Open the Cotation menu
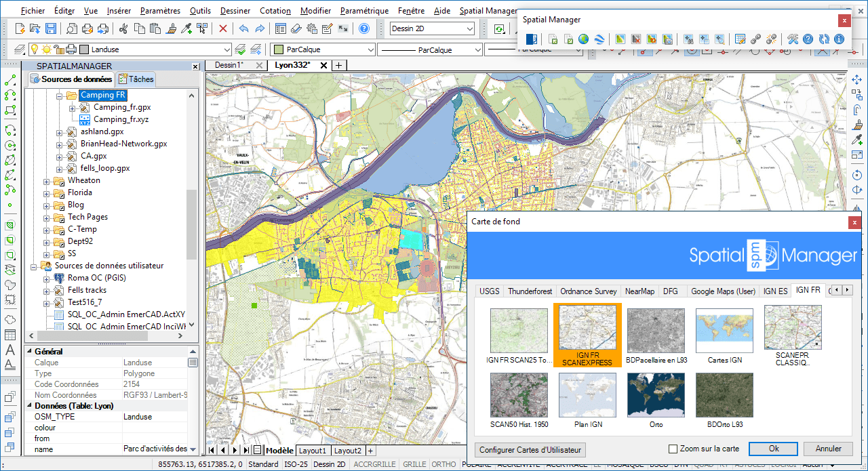Image resolution: width=868 pixels, height=471 pixels. point(275,11)
